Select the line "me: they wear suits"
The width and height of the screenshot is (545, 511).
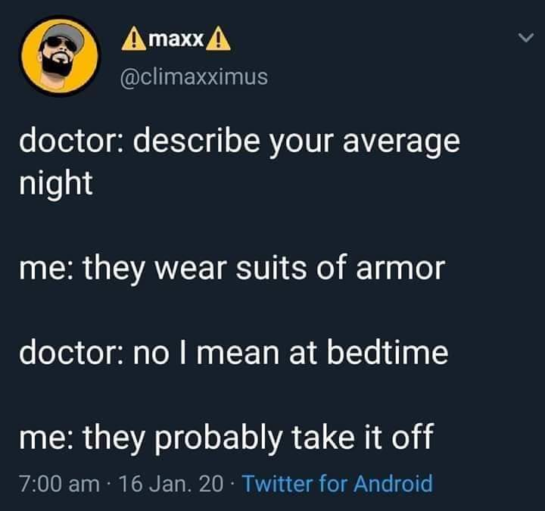163,268
